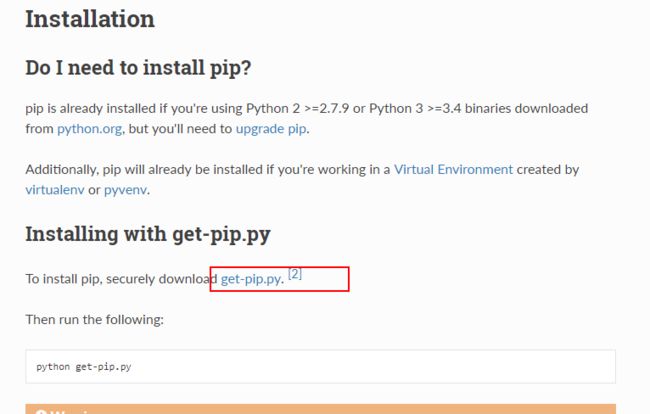Click the 'Installing with get-pip.py' heading

point(148,234)
